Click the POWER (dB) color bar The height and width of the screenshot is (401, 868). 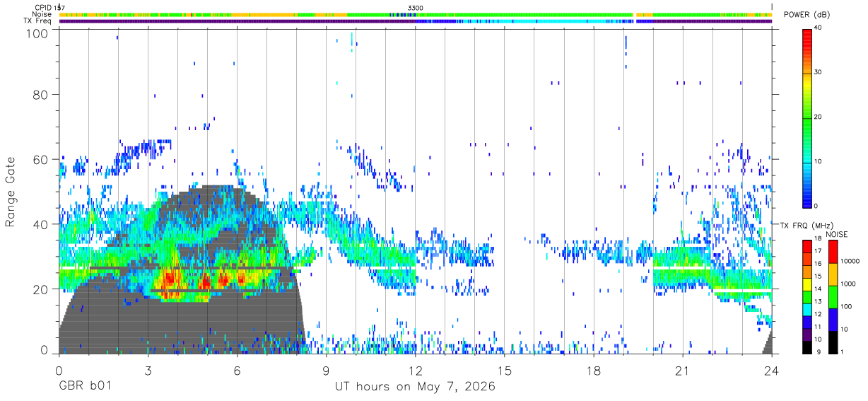click(x=807, y=117)
